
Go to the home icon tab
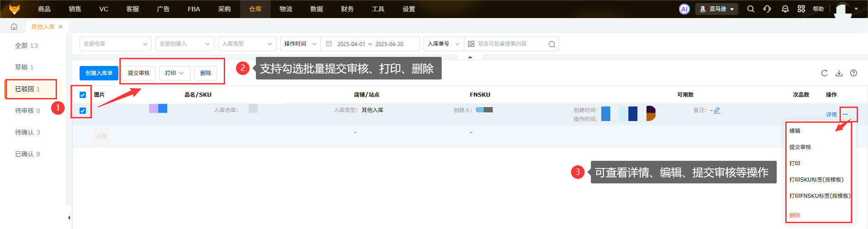[14, 27]
